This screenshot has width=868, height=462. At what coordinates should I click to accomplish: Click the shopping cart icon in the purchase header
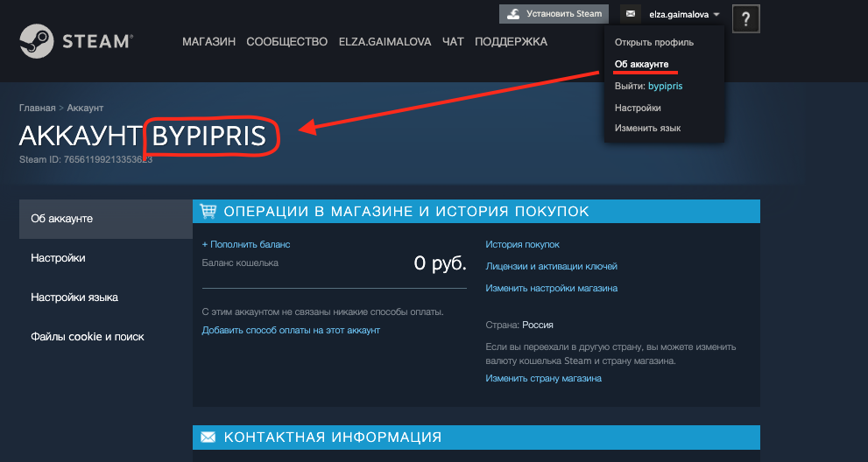pyautogui.click(x=208, y=211)
